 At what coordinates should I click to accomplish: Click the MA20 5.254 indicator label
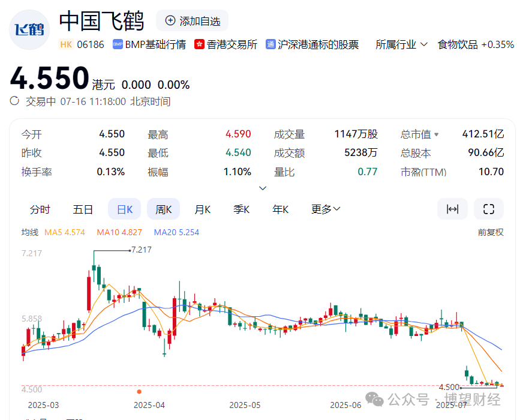coord(176,232)
